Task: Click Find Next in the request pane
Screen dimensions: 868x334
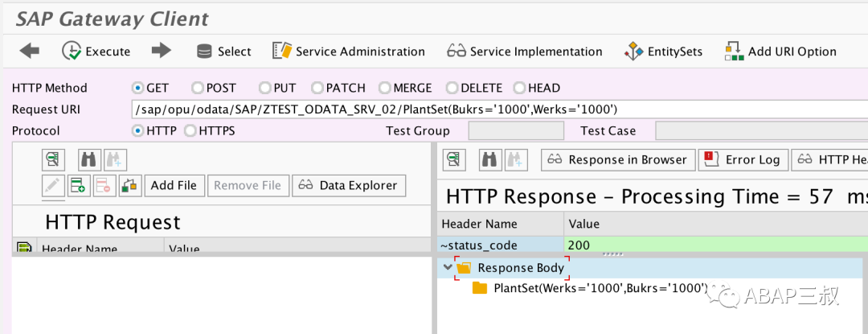Action: pyautogui.click(x=115, y=159)
